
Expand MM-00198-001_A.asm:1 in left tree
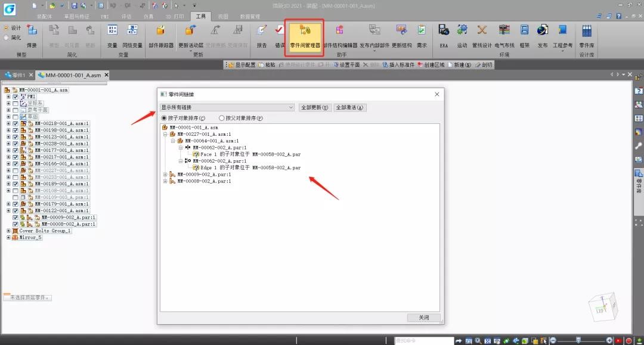(8, 130)
